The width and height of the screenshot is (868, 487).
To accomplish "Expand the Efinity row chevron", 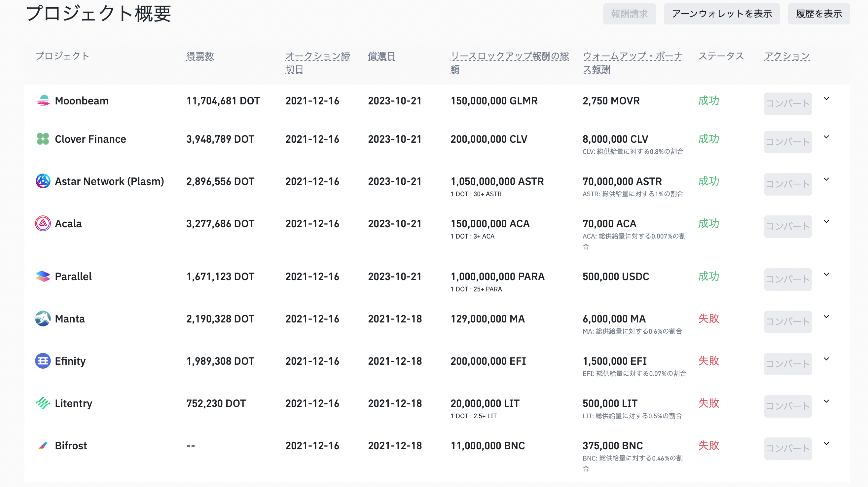I will [826, 359].
